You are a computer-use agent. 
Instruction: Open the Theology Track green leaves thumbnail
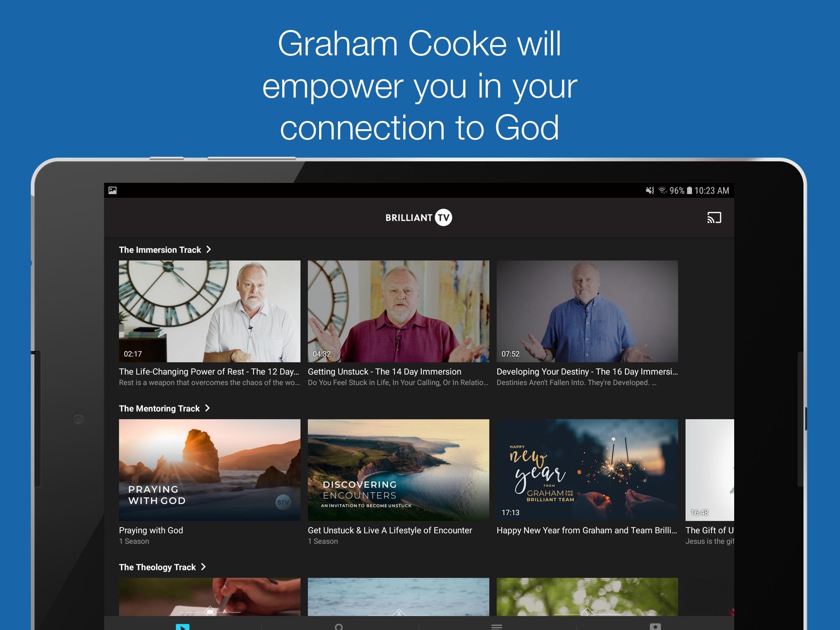[587, 597]
